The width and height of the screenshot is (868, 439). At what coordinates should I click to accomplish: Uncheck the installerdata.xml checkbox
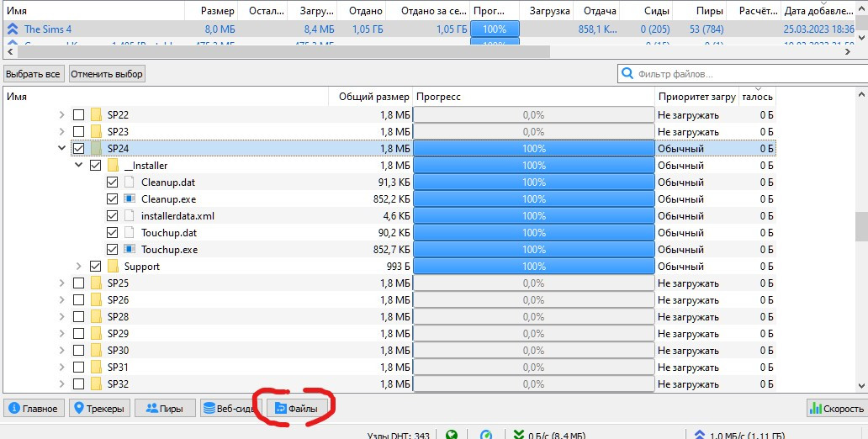click(112, 216)
